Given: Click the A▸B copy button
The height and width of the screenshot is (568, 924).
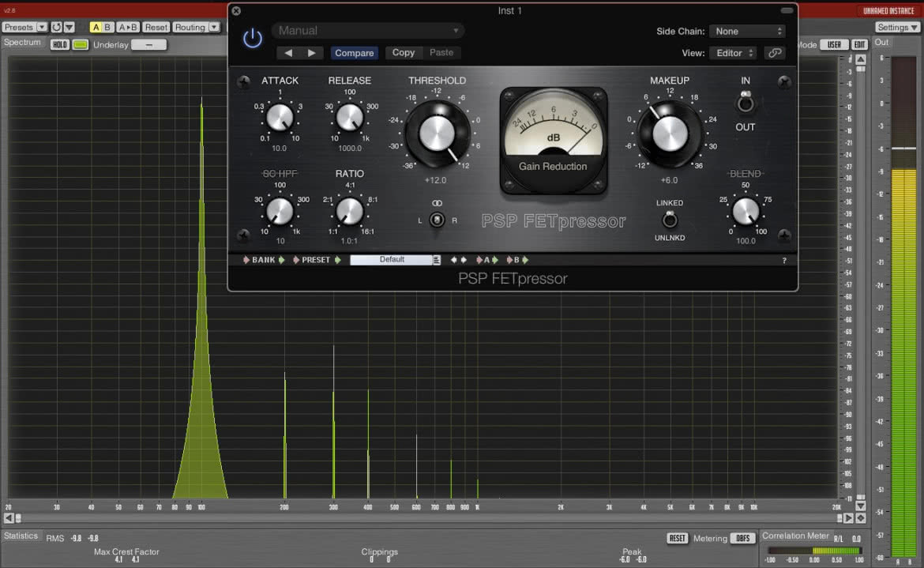Looking at the screenshot, I should (128, 27).
